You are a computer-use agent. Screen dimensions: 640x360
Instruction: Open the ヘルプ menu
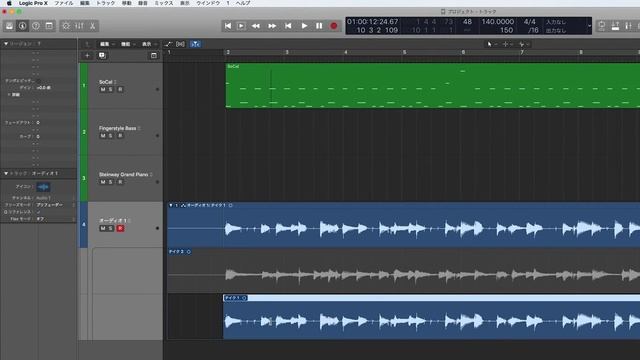[x=243, y=3]
